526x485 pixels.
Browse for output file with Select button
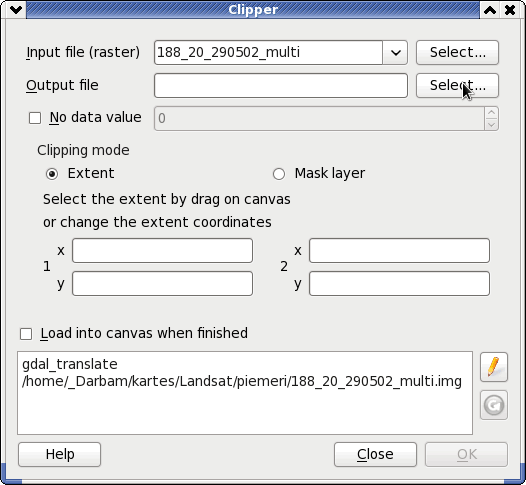458,86
